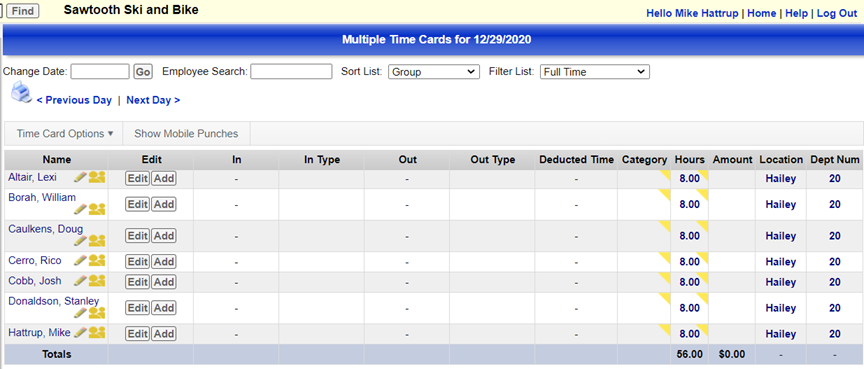Click pencil icon for Borah, William
The height and width of the screenshot is (369, 864).
click(x=80, y=209)
